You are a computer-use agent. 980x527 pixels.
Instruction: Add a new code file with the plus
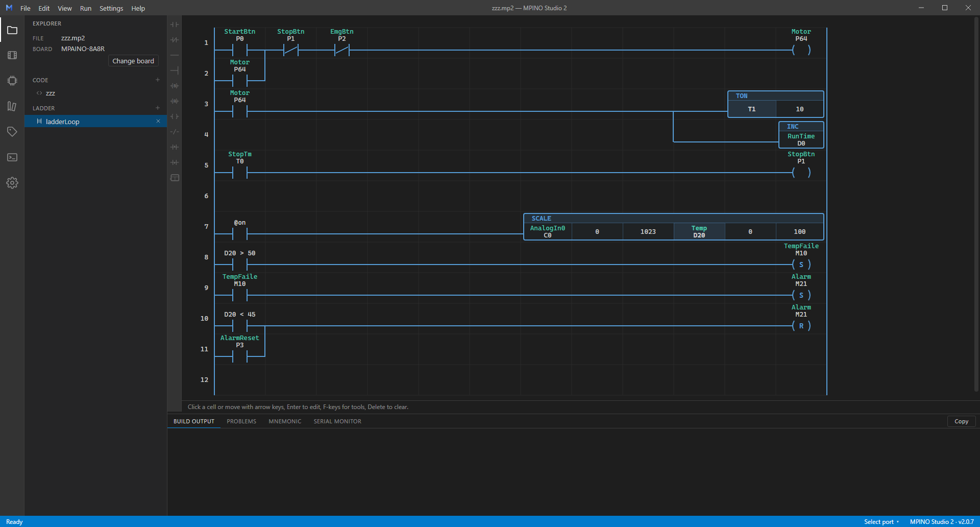(158, 80)
